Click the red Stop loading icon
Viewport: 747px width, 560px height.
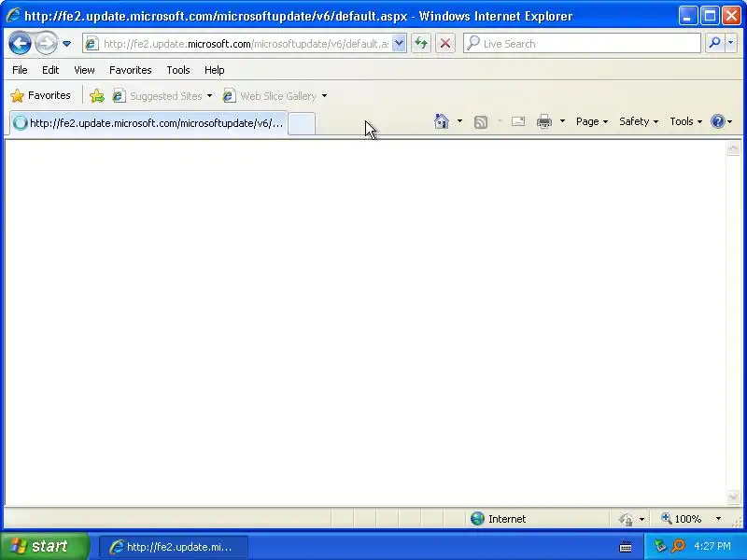tap(445, 44)
